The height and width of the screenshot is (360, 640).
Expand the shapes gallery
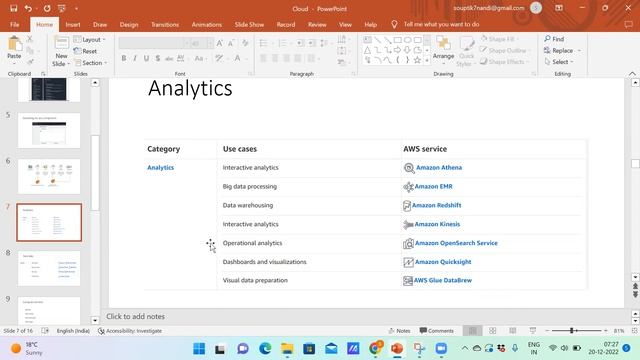(x=427, y=60)
